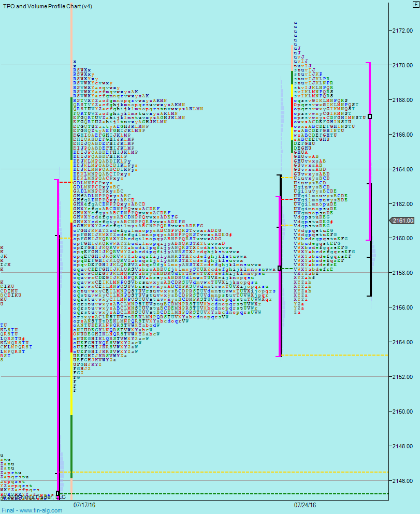Click the red # symbol in the 07/24/16 profile
This screenshot has width=420, height=514.
point(331,222)
